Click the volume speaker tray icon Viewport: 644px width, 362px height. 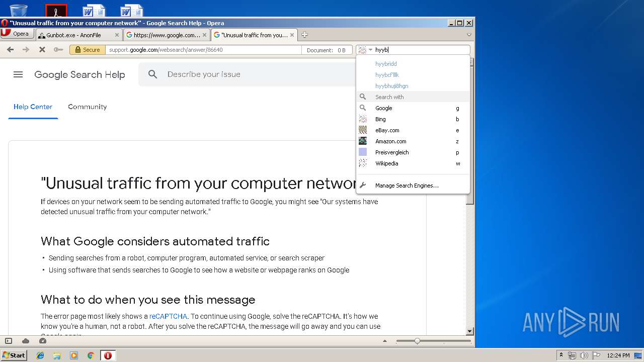point(584,355)
